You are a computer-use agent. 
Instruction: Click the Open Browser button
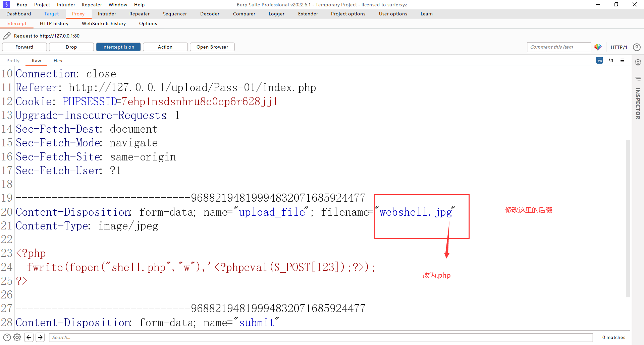pos(212,47)
